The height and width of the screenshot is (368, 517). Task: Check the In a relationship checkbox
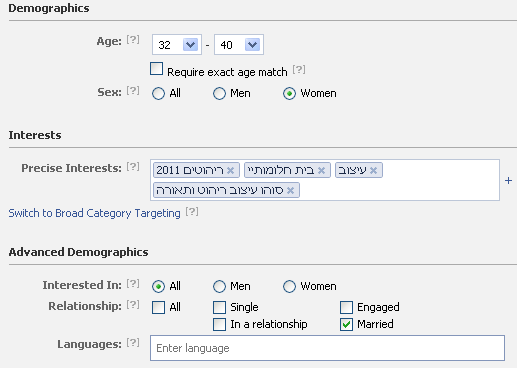(x=219, y=324)
